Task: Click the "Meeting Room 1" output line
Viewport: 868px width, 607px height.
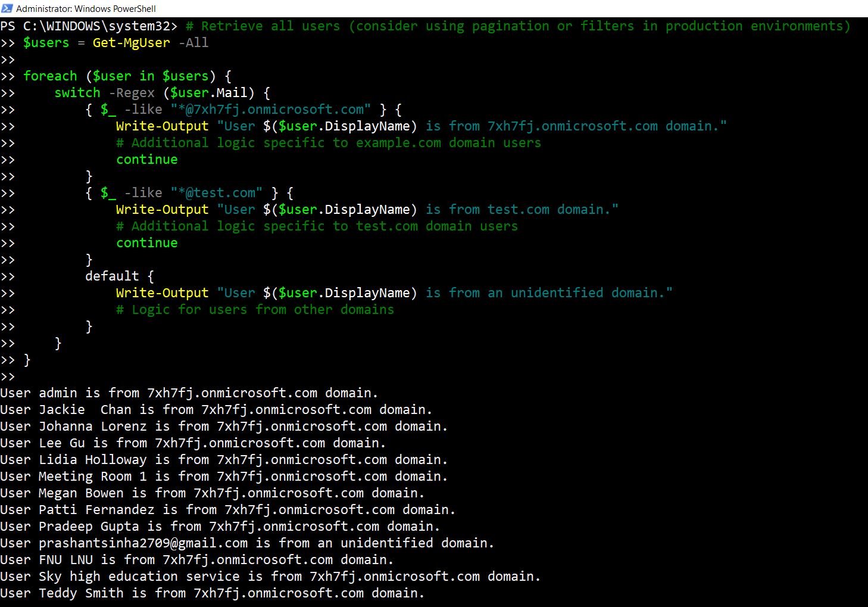Action: click(223, 477)
